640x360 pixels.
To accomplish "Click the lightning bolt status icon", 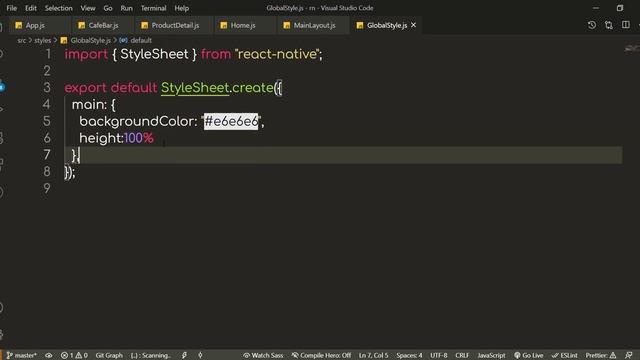I will (x=184, y=355).
